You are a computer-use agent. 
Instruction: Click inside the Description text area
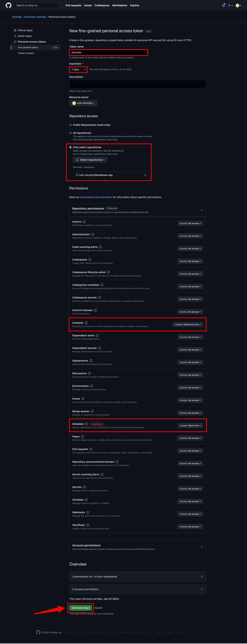pyautogui.click(x=137, y=84)
